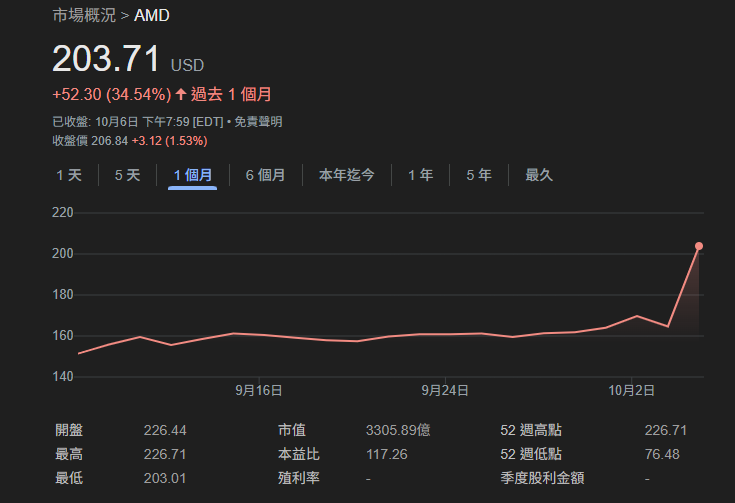Click the 本益比 value 117.26
Viewport: 735px width, 503px height.
pyautogui.click(x=386, y=455)
